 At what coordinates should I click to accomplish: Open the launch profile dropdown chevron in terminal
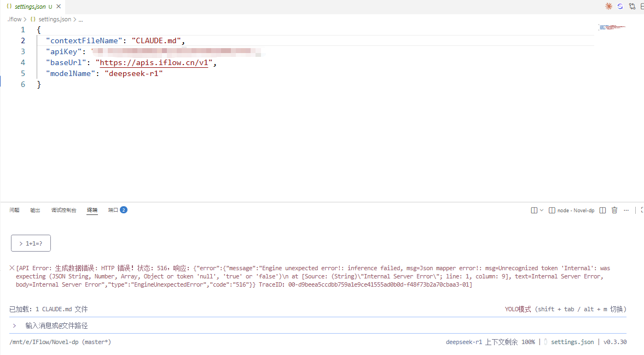click(542, 210)
